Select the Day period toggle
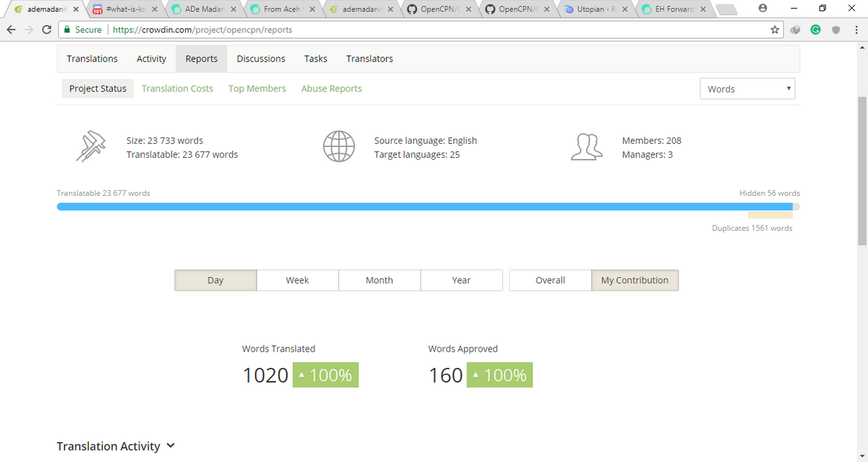Screen dimensions: 868x462 tap(216, 280)
